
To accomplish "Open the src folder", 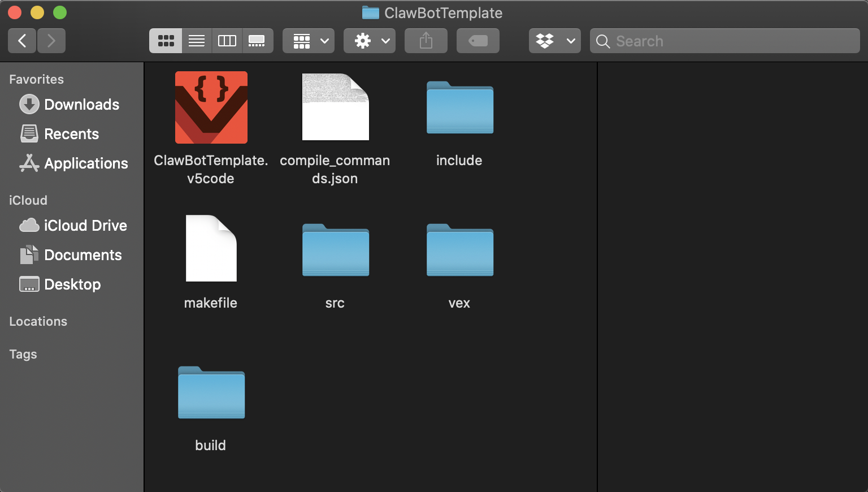I will point(335,251).
